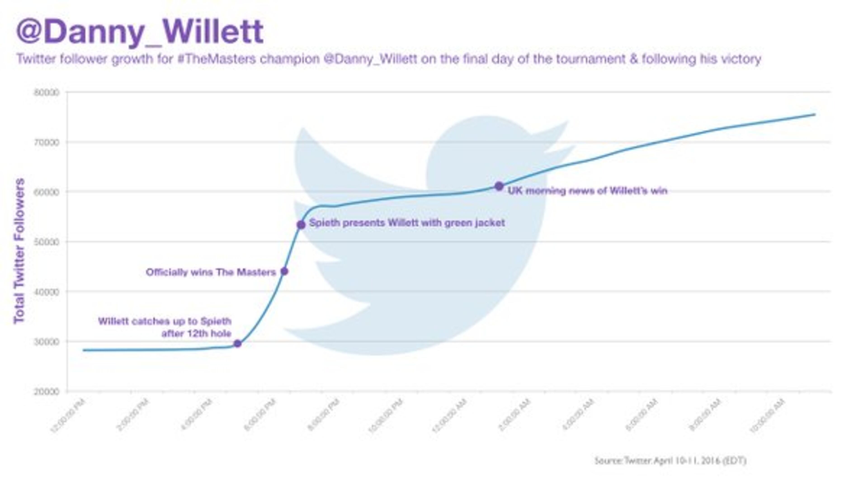Click the right end of the follower line
Screen dimensions: 868x489
pos(814,115)
